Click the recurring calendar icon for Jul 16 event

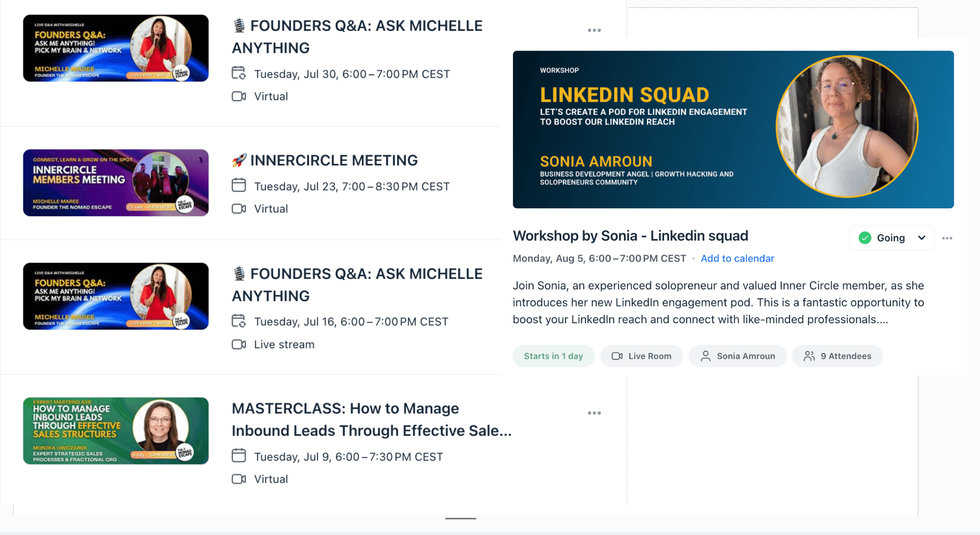[x=239, y=321]
